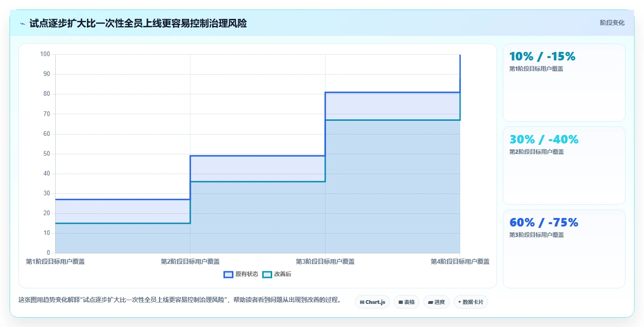Click the 改善后 step line at 67

tap(392, 120)
